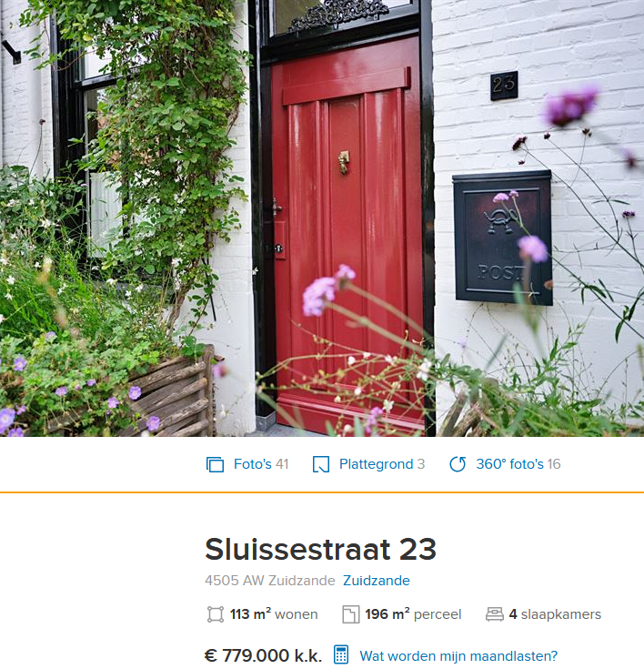The height and width of the screenshot is (669, 644).
Task: Select the 113 m² wonen label
Action: click(x=274, y=614)
